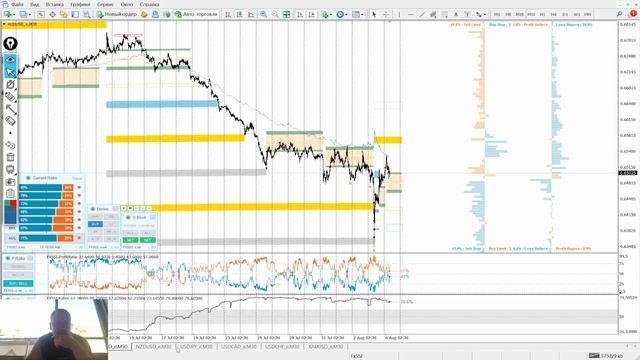The height and width of the screenshot is (360, 640).
Task: Switch to H4 timeframe
Action: (554, 14)
